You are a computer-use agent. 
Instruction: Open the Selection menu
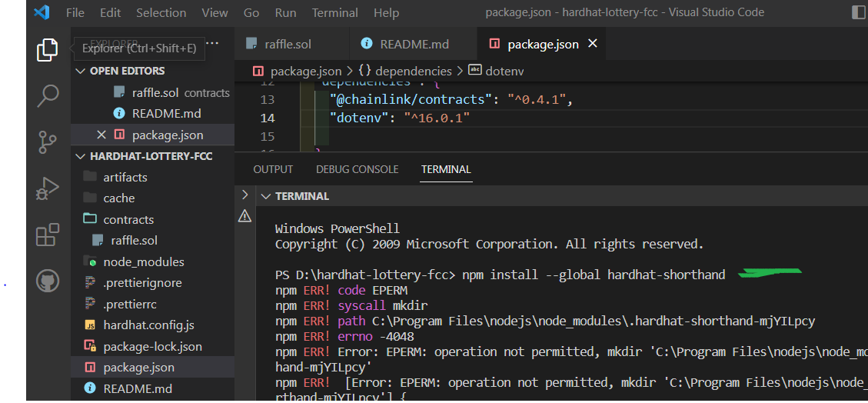161,12
